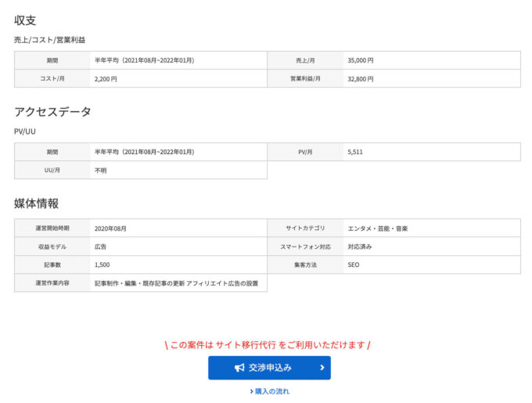Select the SEO value
532x403 pixels.
pyautogui.click(x=353, y=264)
